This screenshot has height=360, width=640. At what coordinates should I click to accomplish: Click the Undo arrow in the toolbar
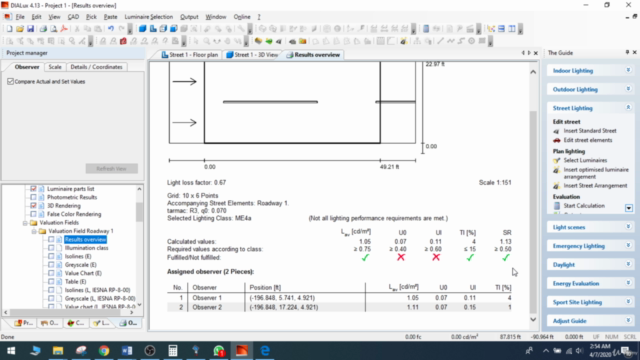tap(111, 29)
